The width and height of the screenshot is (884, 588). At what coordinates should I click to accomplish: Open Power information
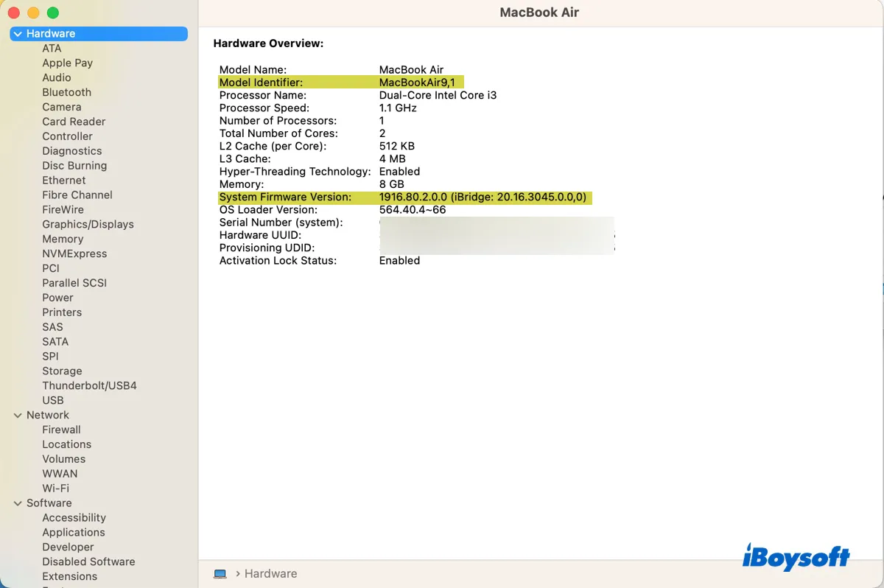tap(57, 298)
